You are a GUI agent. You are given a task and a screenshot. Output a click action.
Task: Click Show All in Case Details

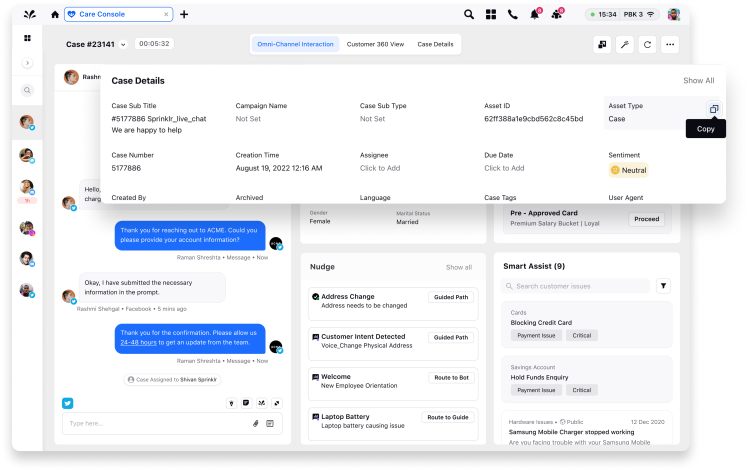tap(698, 80)
